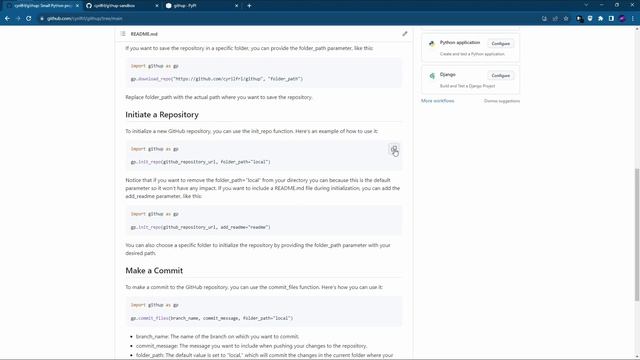Edit README.md with the pencil icon
The image size is (640, 360).
click(404, 34)
